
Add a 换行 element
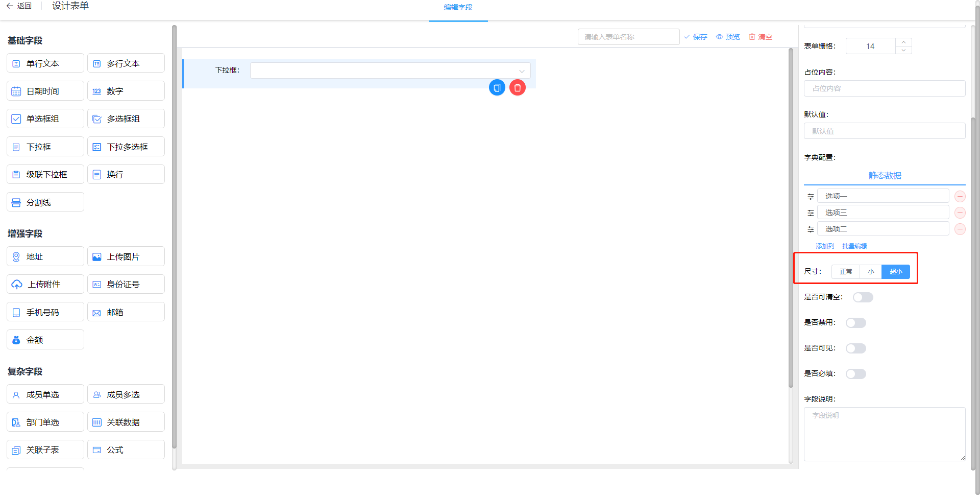[126, 174]
